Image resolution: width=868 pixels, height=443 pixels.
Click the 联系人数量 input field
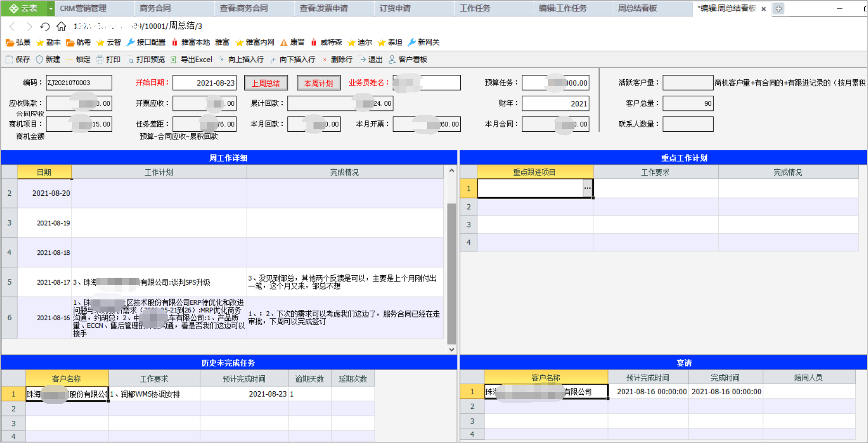pos(688,124)
